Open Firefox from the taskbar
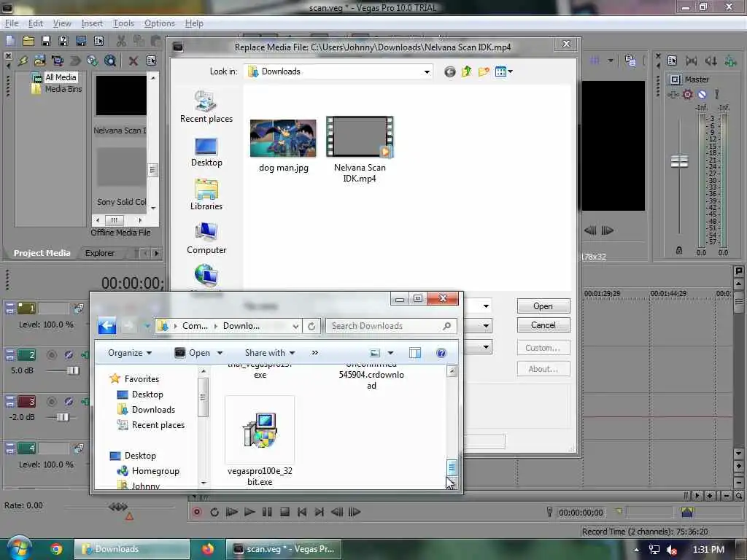This screenshot has height=560, width=747. (208, 549)
